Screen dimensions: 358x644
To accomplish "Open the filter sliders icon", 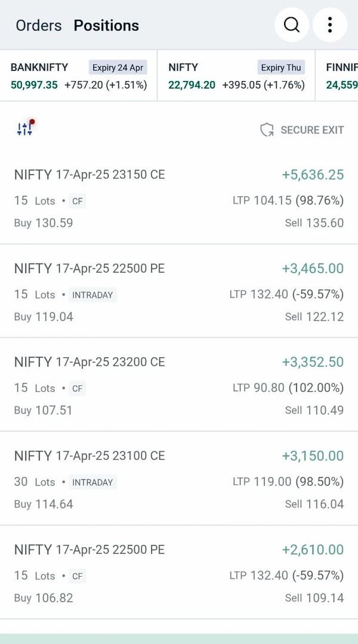I will [x=25, y=128].
